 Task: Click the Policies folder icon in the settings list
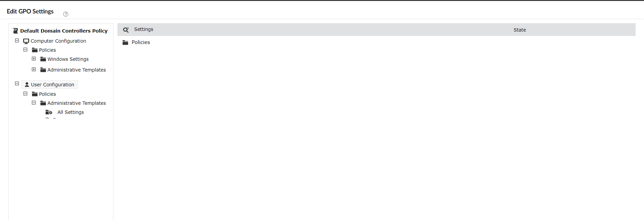point(125,43)
